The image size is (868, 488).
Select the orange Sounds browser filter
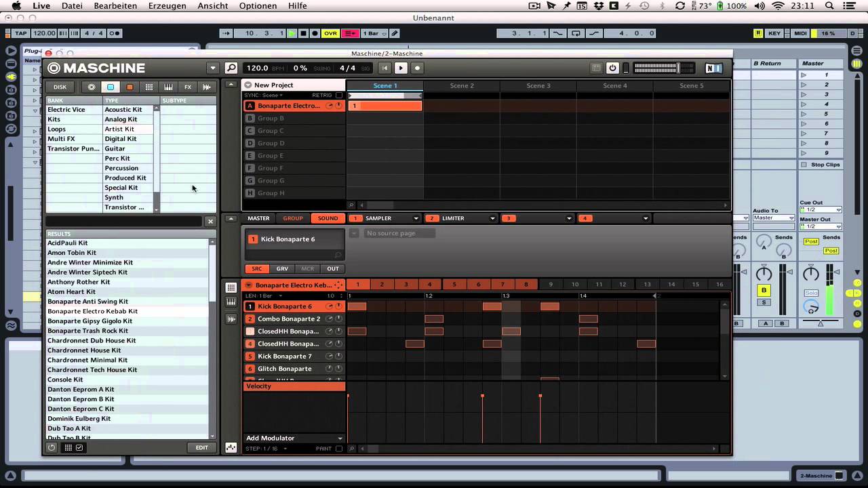(130, 87)
